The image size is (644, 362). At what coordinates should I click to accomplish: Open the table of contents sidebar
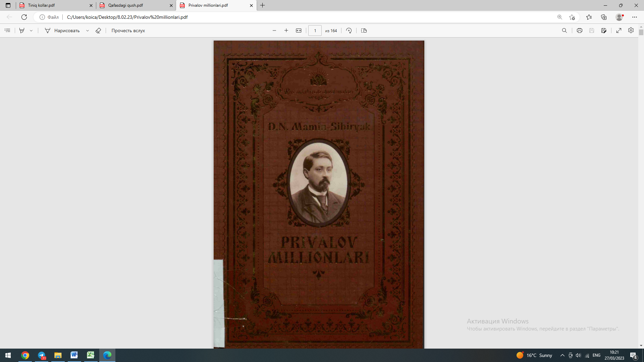[7, 31]
